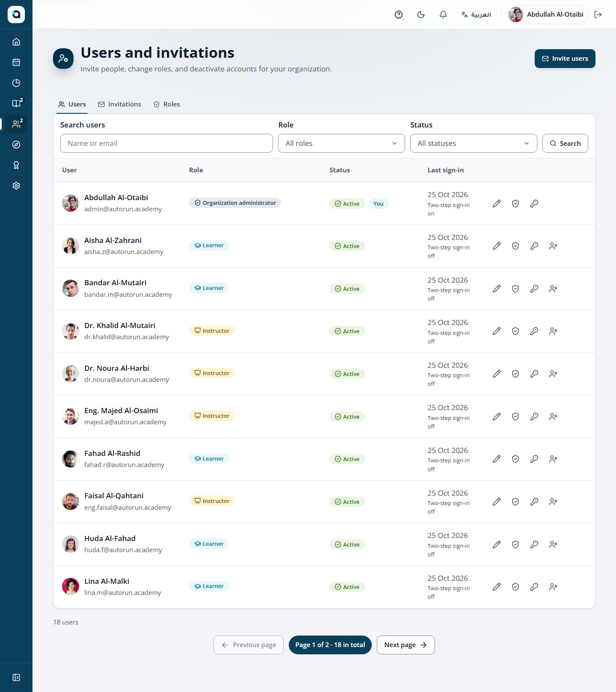
Task: Open the calendar icon in sidebar
Action: pyautogui.click(x=16, y=62)
